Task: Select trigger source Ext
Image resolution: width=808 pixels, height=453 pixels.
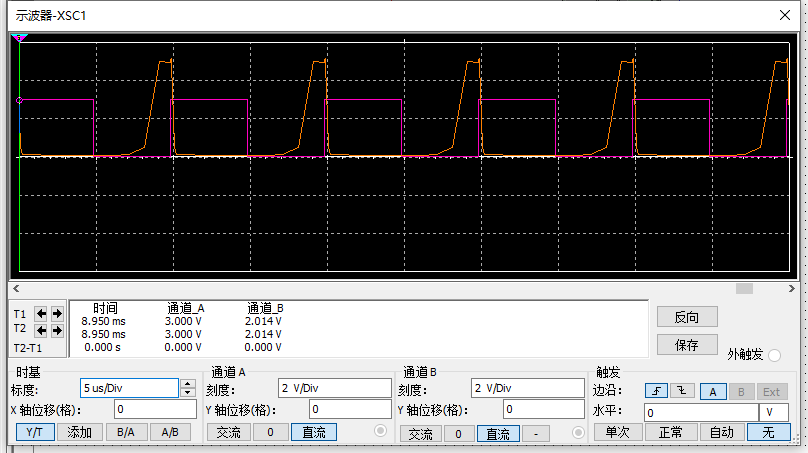Action: pos(771,392)
